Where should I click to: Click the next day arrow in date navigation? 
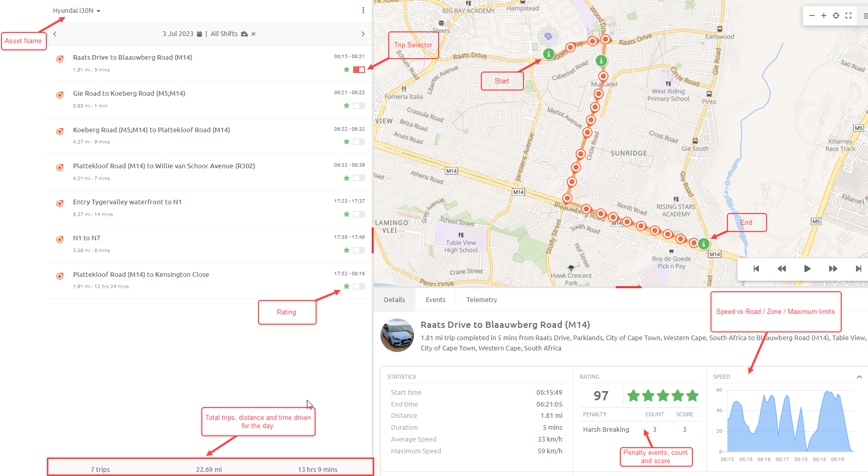[363, 33]
